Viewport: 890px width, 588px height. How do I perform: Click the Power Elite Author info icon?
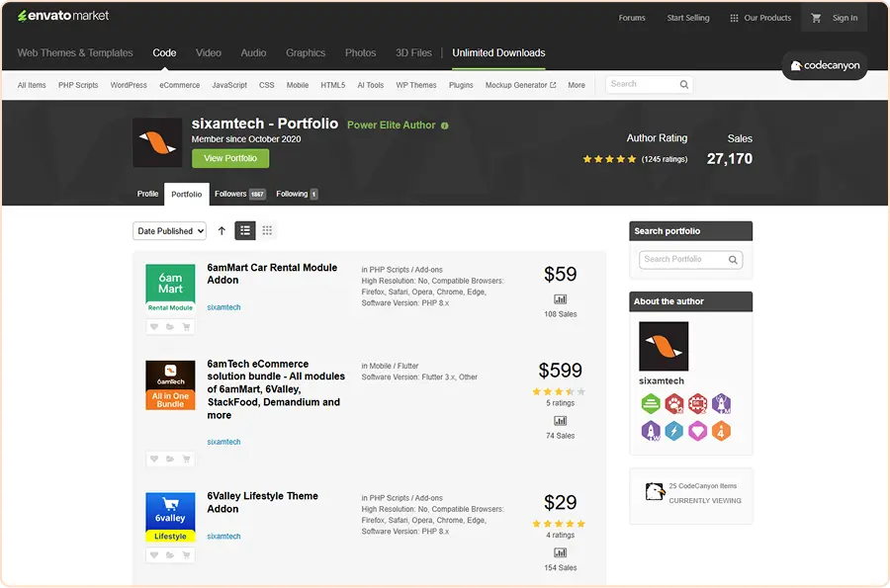coord(444,126)
